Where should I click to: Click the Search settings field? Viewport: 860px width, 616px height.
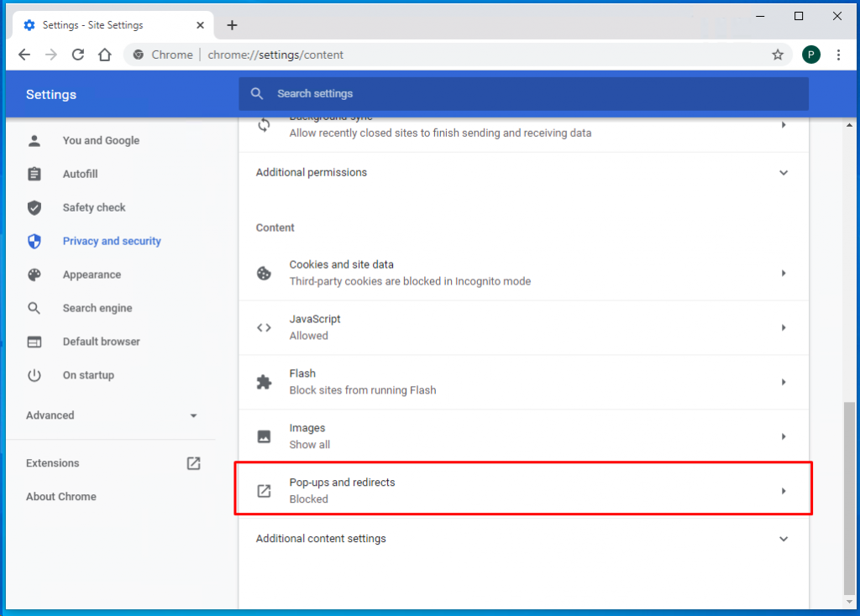[x=523, y=94]
